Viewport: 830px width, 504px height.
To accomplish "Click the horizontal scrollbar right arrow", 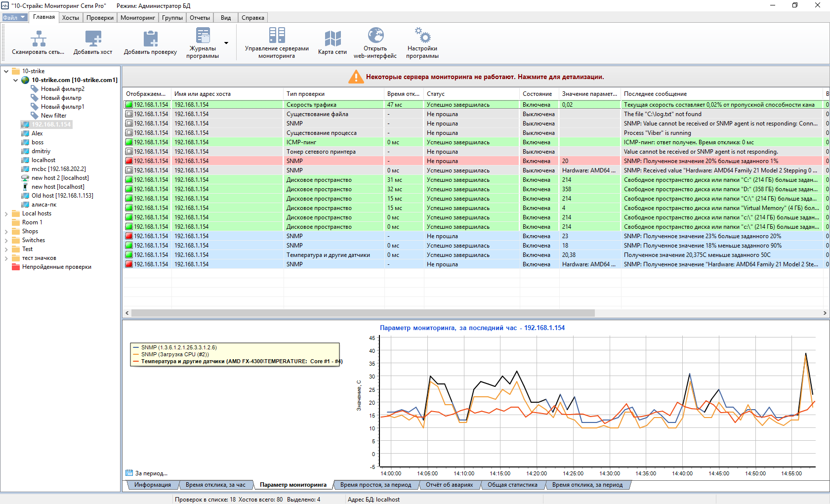I will click(825, 313).
